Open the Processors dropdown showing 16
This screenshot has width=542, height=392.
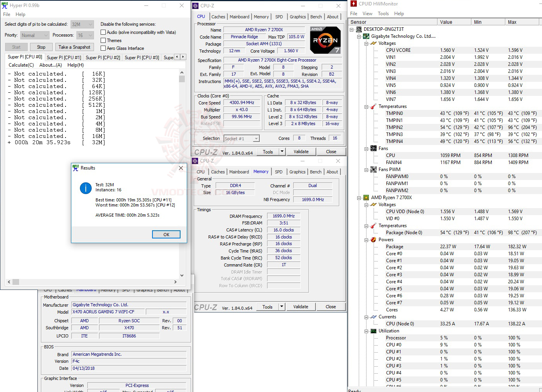coord(85,35)
